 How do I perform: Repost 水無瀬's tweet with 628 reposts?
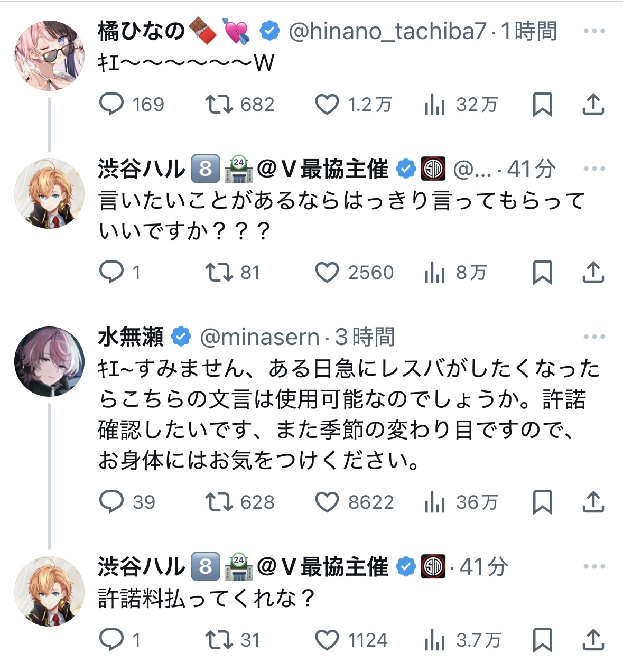[219, 502]
